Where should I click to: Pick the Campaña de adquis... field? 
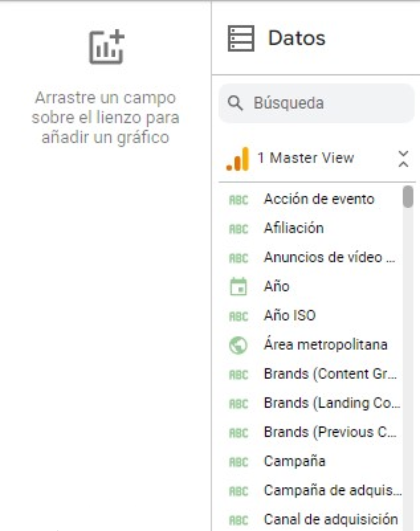tap(332, 490)
